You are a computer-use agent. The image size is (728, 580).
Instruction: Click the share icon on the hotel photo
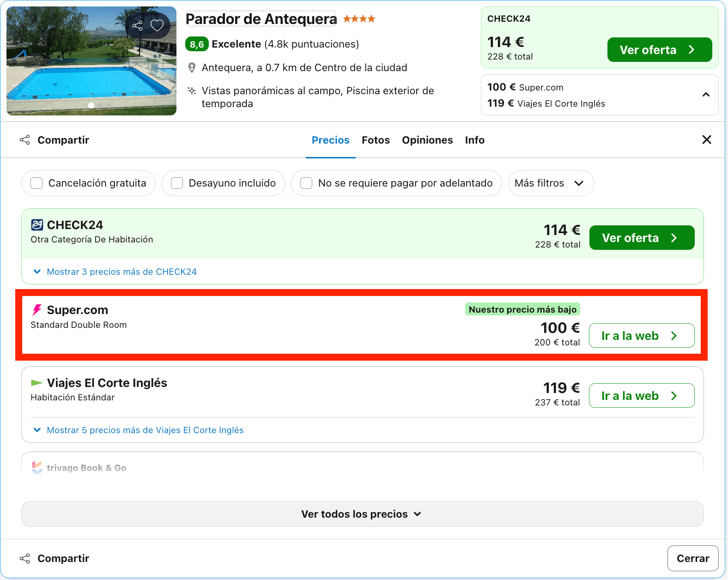coord(137,25)
